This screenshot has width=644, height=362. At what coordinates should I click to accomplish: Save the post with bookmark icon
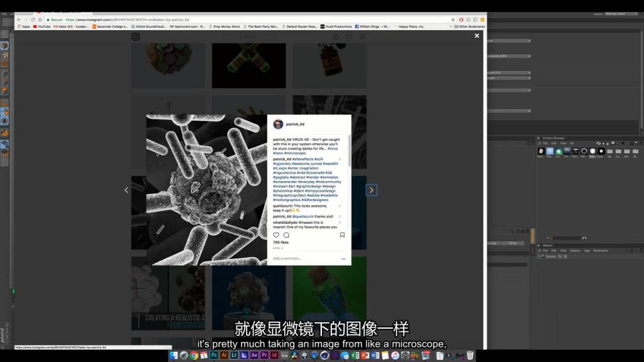click(x=342, y=235)
